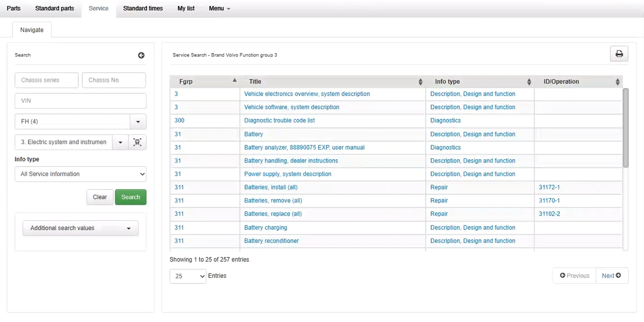Expand the Additional search values dropdown
Image resolution: width=644 pixels, height=322 pixels.
[80, 228]
